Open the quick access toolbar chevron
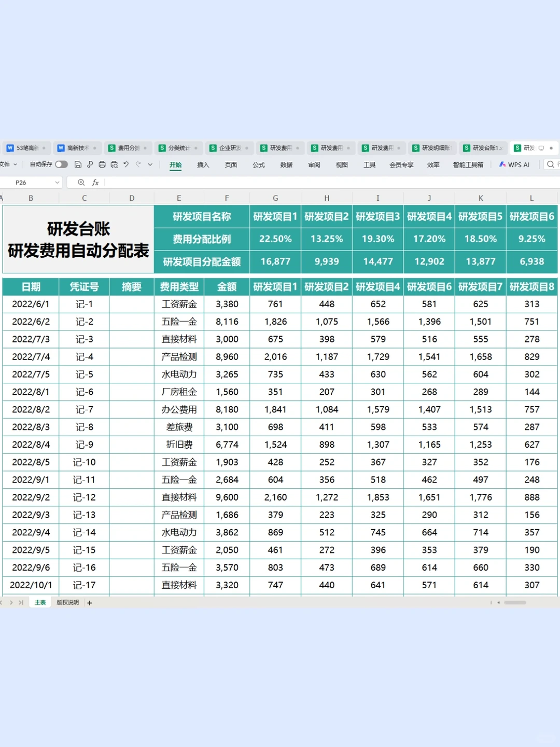 (149, 164)
